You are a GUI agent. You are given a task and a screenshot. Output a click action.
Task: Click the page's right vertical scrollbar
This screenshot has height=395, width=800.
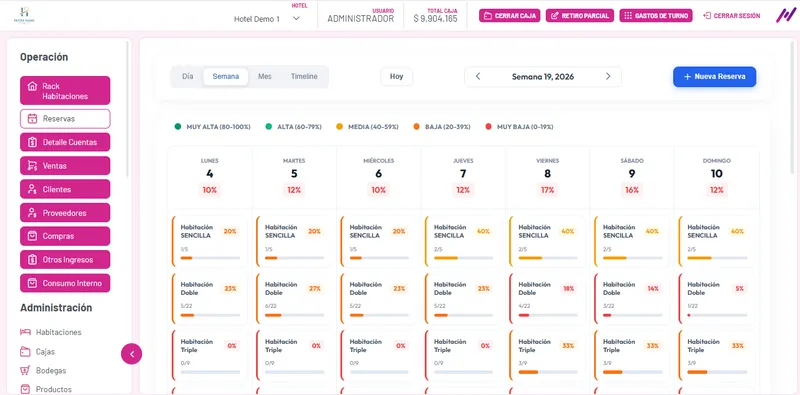(792, 107)
